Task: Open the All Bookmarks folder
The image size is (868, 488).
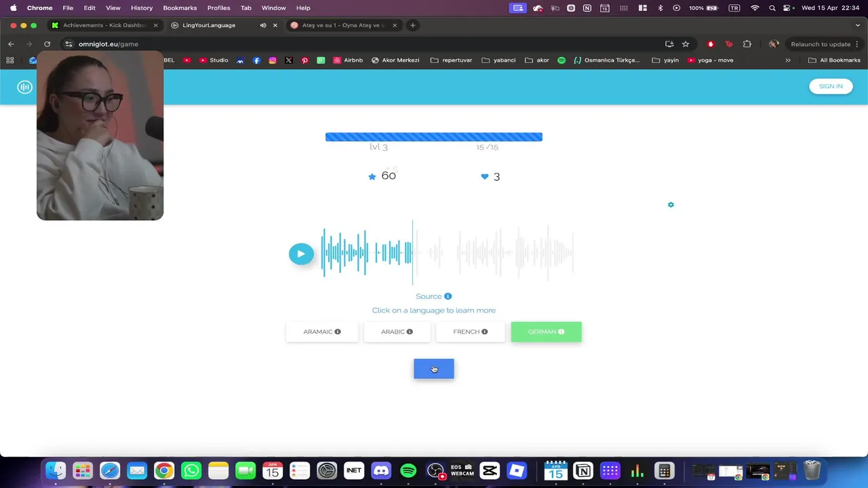Action: point(834,60)
